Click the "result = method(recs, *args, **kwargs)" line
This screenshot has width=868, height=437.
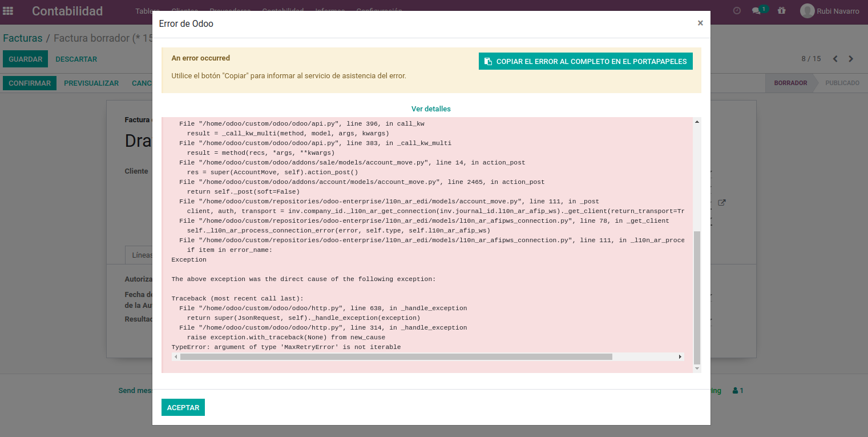[261, 153]
